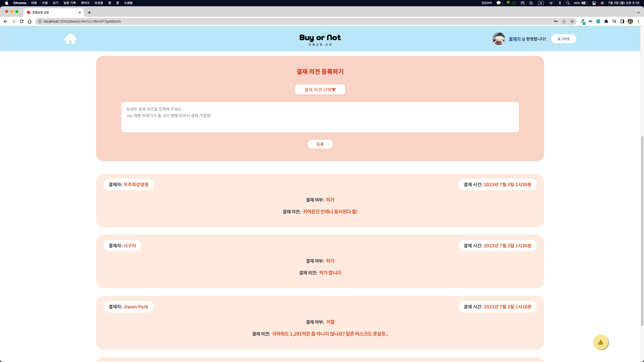Open Spotlight search from the menu bar
Screen dimensions: 644x362
pyautogui.click(x=568, y=3)
